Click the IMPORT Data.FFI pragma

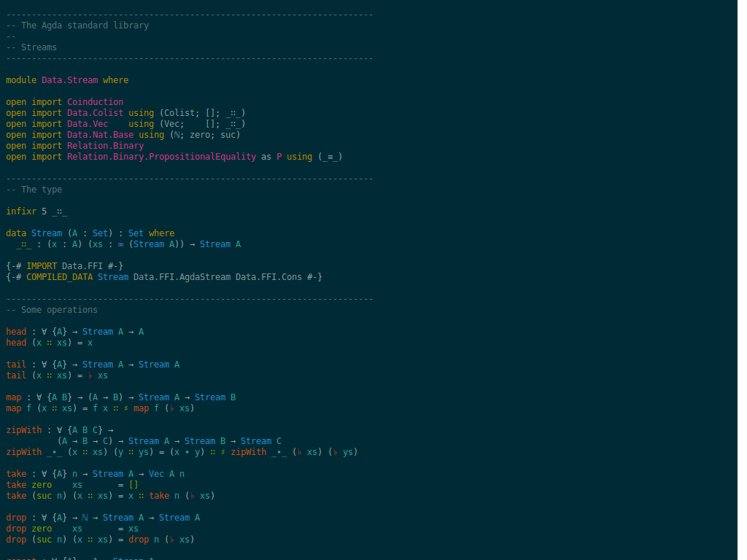(64, 265)
